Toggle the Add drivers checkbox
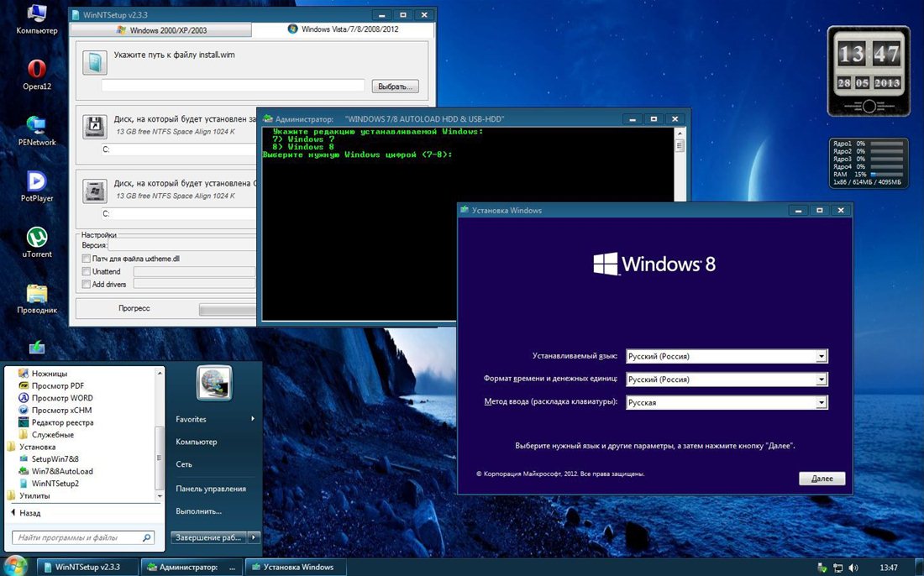Screen dimensions: 924x576 [86, 284]
